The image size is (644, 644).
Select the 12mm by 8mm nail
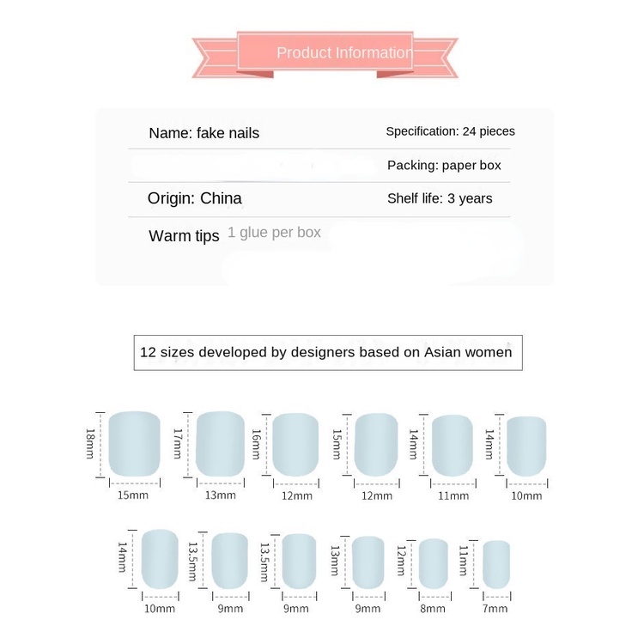tap(434, 562)
